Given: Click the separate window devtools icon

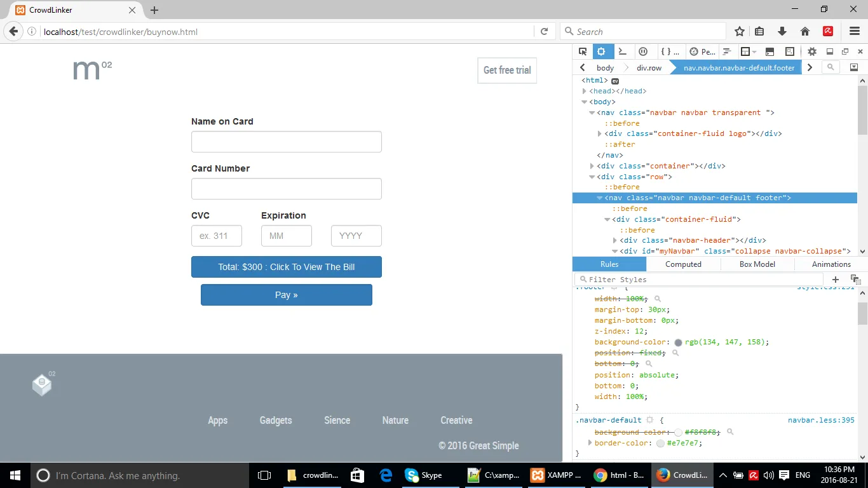Looking at the screenshot, I should pyautogui.click(x=845, y=51).
